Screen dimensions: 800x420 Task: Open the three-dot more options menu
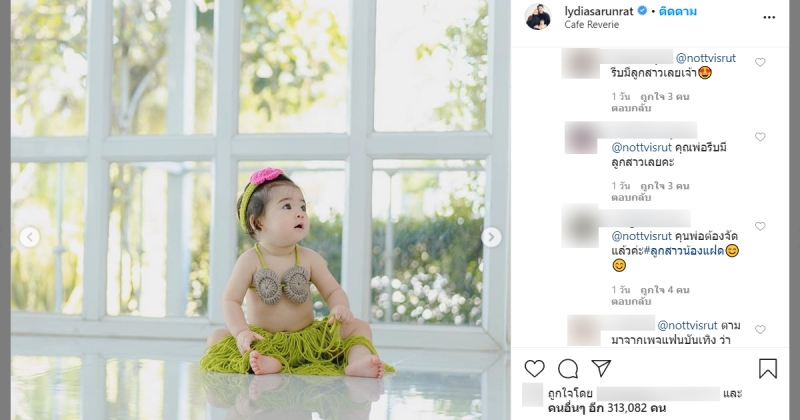pos(769,17)
